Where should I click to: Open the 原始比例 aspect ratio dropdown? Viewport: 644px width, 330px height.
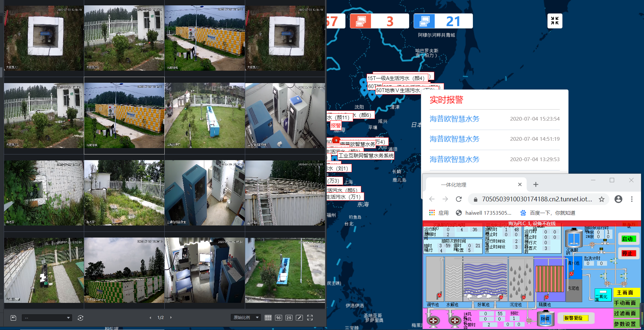point(246,318)
